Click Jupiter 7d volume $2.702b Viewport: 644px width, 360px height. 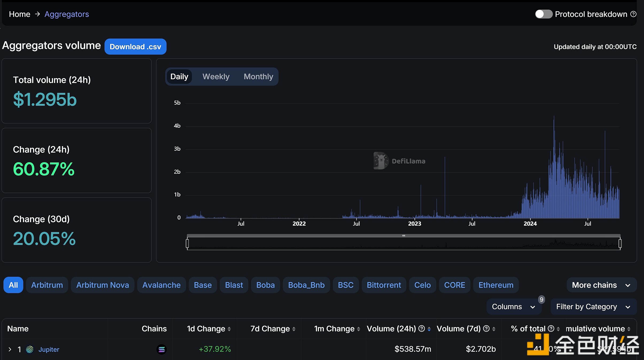pos(481,349)
